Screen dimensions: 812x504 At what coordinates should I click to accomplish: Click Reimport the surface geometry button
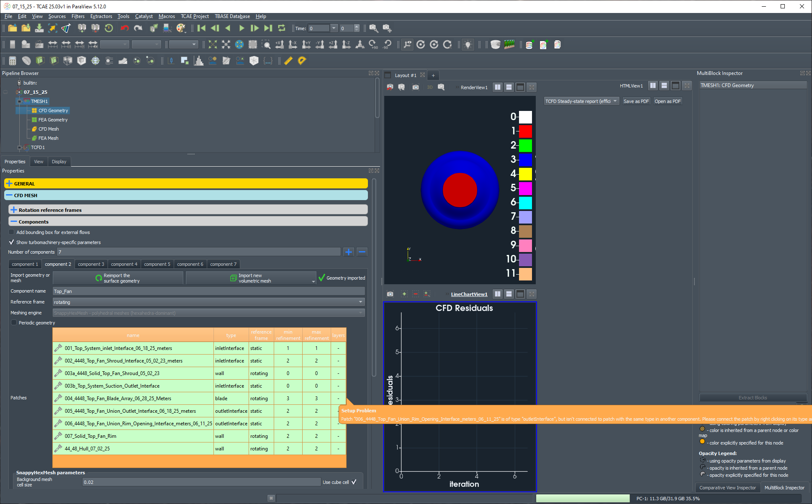pyautogui.click(x=118, y=278)
